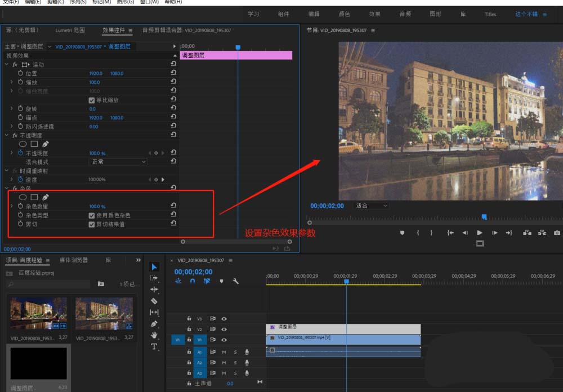Open timeline settings wrench icon
Viewport: 563px width, 392px height.
coord(236,281)
